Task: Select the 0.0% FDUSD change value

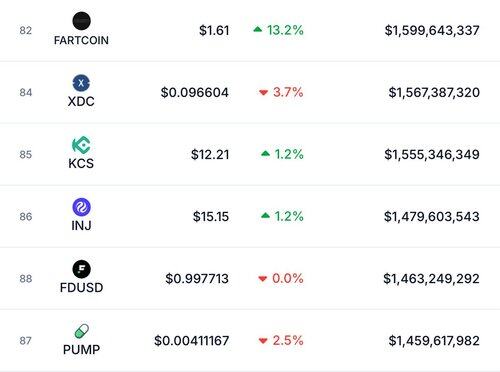Action: click(x=287, y=279)
